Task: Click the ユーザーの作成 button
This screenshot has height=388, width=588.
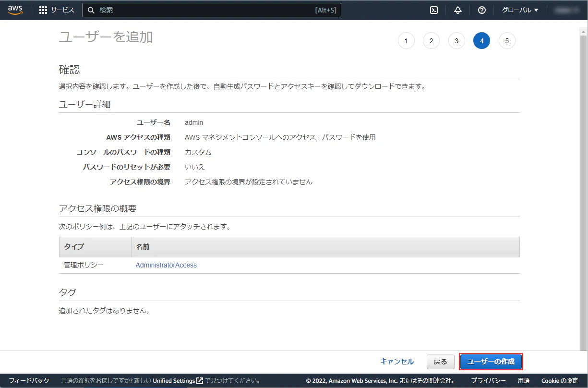Action: [491, 362]
